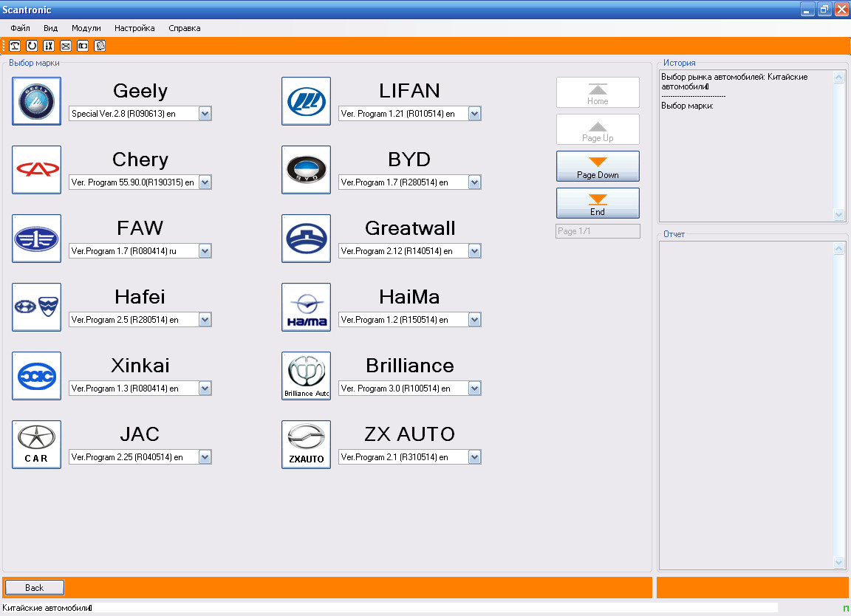Image resolution: width=851 pixels, height=616 pixels.
Task: Click Выбор марки: line in История panel
Action: tap(687, 106)
